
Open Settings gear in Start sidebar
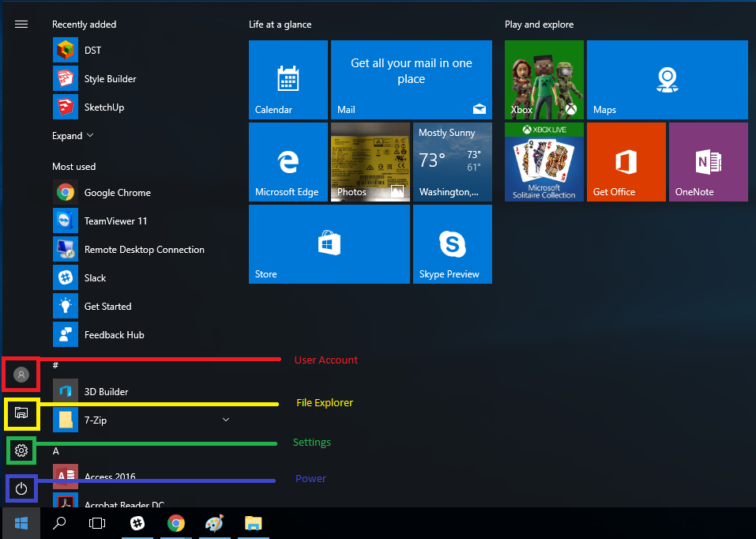click(21, 450)
